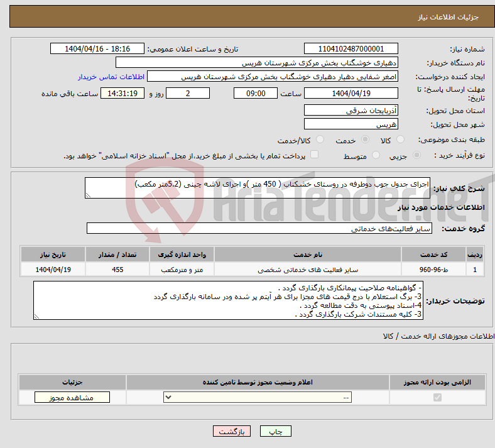Toggle the Islamic treasury payment checkbox
The image size is (495, 448).
pos(315,155)
